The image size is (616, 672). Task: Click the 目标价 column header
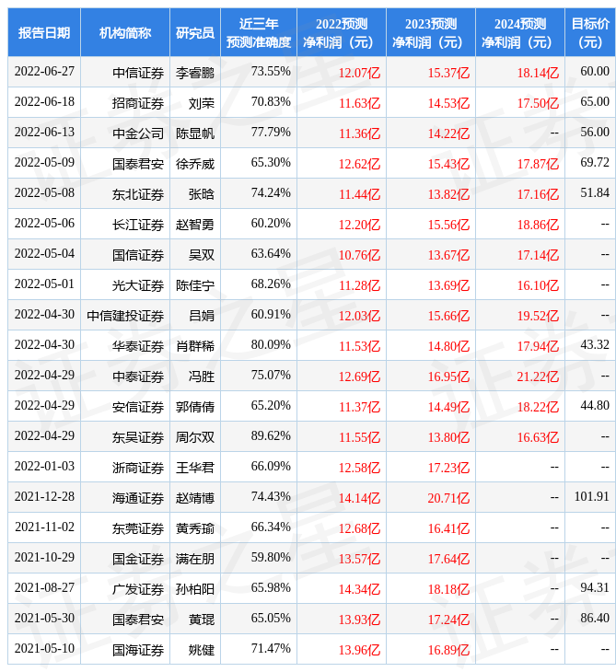pyautogui.click(x=590, y=32)
